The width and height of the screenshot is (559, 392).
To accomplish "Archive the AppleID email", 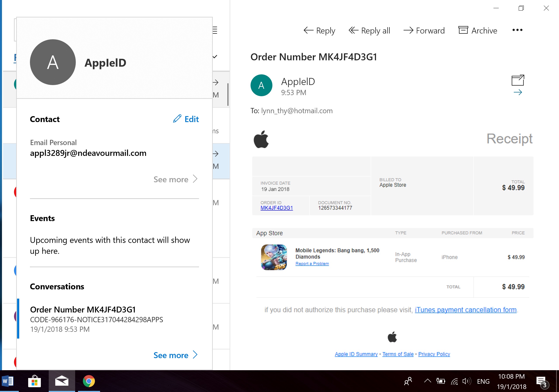I will (478, 31).
